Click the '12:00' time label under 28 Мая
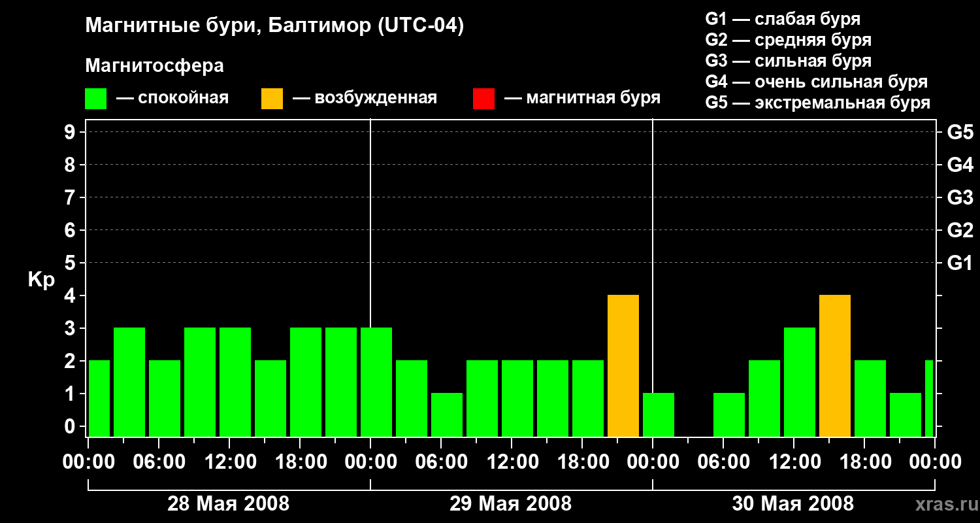Image resolution: width=980 pixels, height=523 pixels. coord(229,462)
